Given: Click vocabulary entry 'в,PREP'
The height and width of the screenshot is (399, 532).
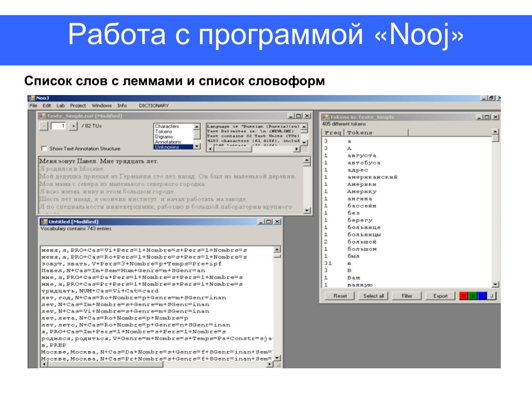Looking at the screenshot, I should click(x=54, y=345).
